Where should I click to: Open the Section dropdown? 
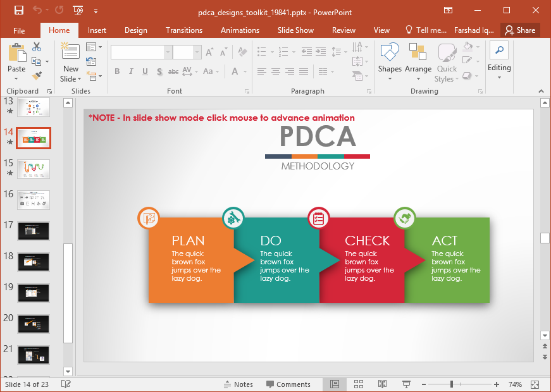coord(94,76)
